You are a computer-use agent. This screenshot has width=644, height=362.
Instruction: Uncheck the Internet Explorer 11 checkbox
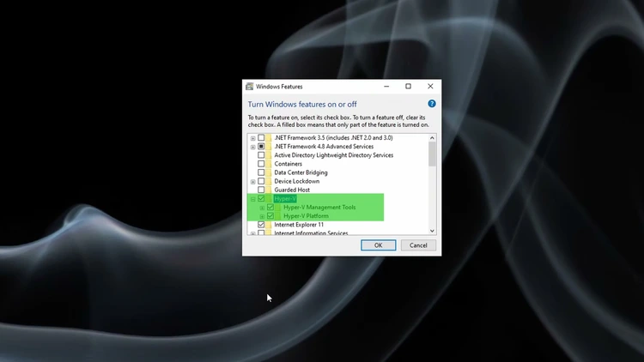tap(261, 225)
